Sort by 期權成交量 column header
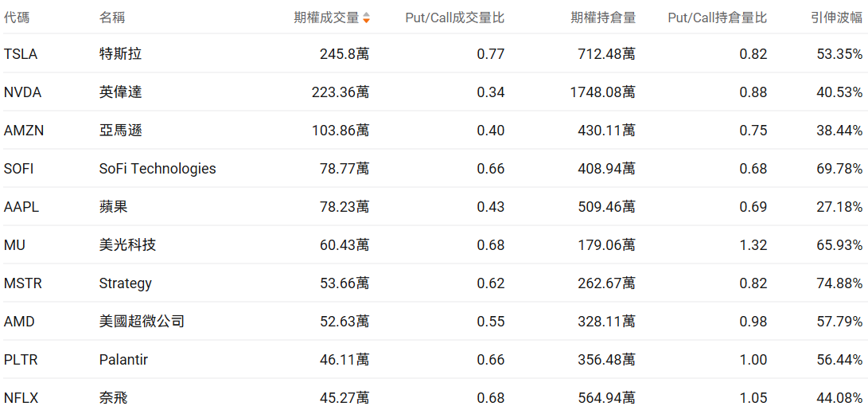The image size is (868, 410). (x=326, y=18)
